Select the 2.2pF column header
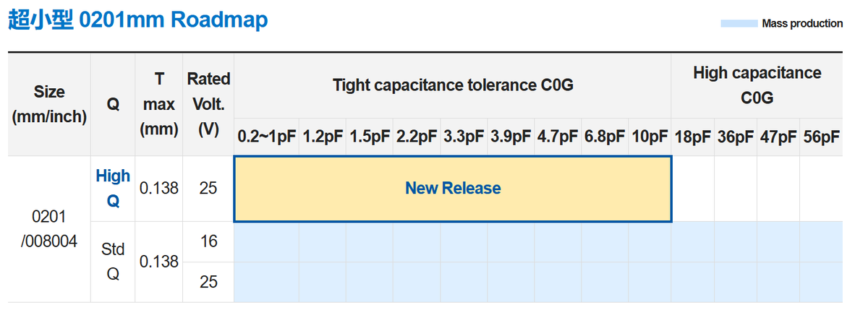 (x=417, y=137)
